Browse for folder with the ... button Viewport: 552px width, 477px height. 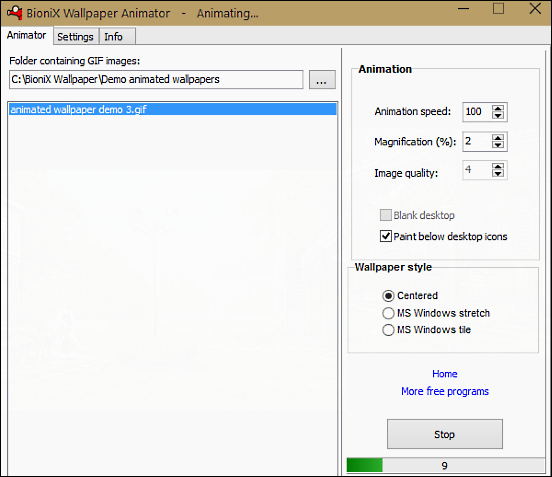point(322,80)
